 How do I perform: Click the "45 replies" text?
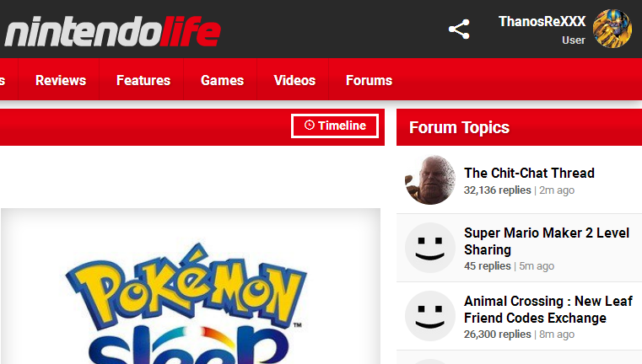(x=488, y=266)
